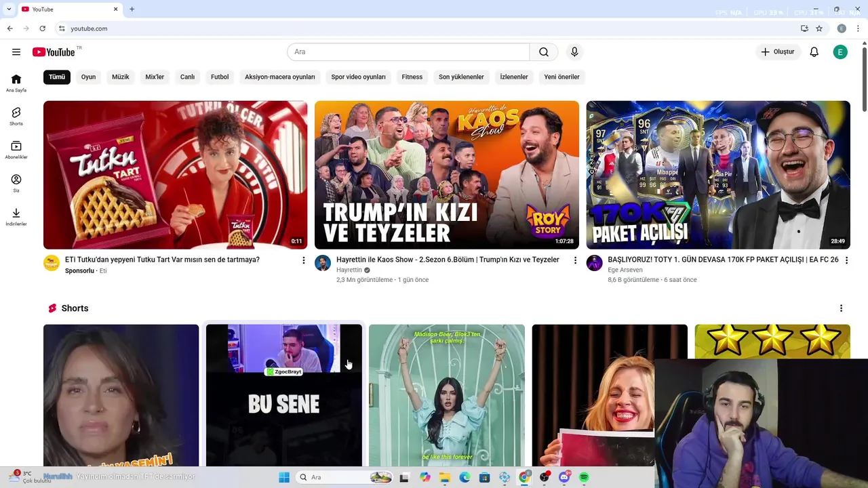Screen dimensions: 868x488
Task: Open the BU SENE short
Action: tap(284, 396)
